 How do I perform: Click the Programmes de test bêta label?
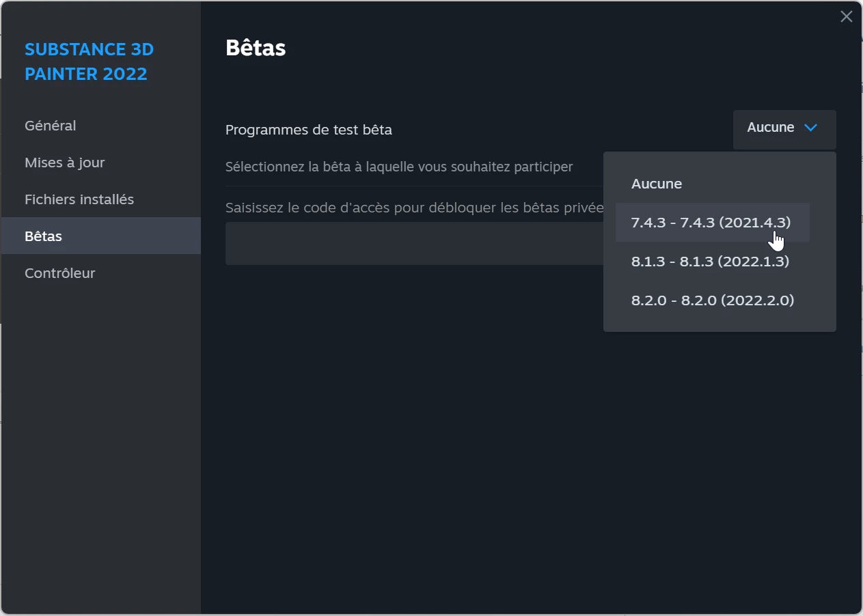coord(309,130)
